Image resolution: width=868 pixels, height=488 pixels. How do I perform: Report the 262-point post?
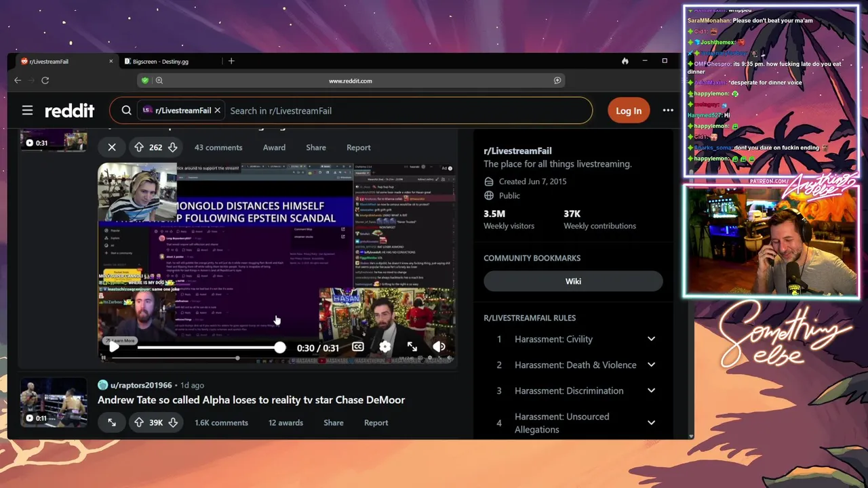(358, 147)
